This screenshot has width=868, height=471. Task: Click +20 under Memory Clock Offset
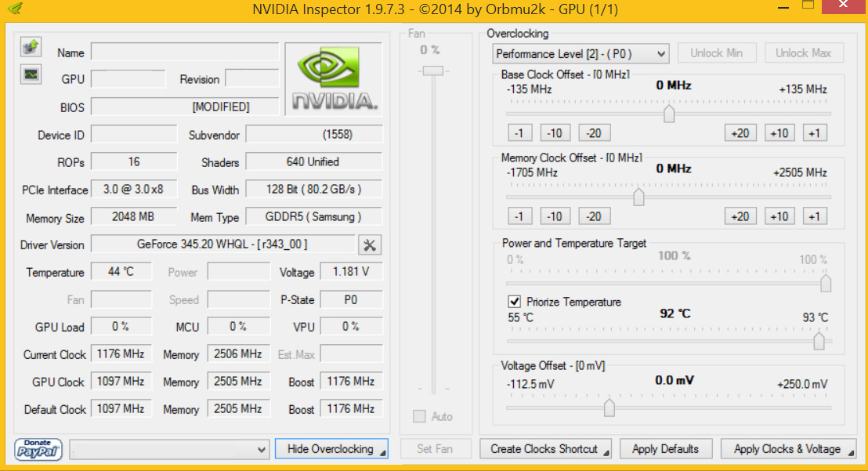740,216
